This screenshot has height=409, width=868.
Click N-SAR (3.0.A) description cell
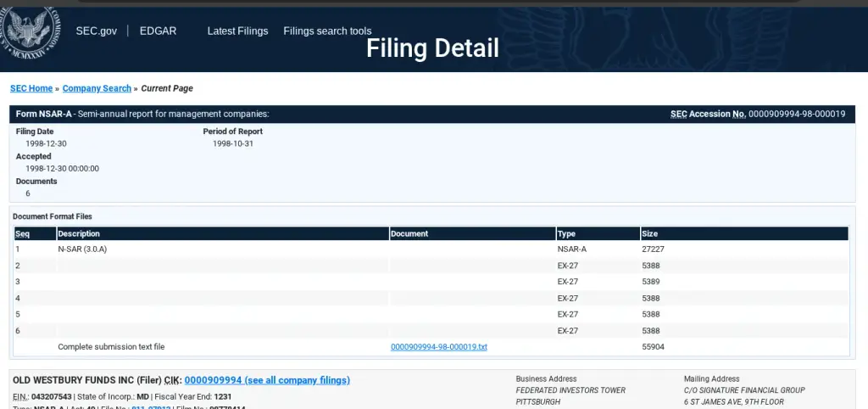[x=82, y=249]
